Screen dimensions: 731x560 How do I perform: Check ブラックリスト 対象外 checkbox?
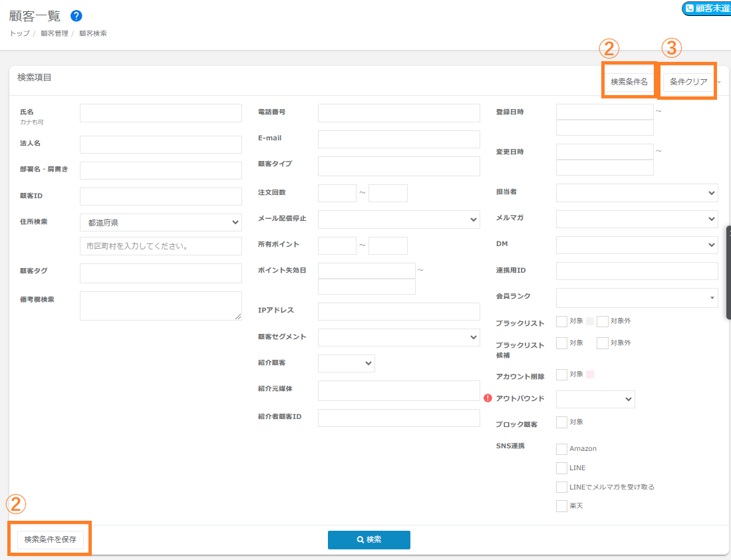(x=603, y=321)
